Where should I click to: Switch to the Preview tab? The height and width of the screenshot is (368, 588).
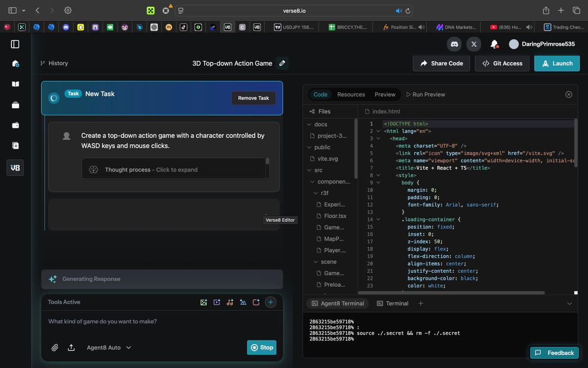point(384,94)
